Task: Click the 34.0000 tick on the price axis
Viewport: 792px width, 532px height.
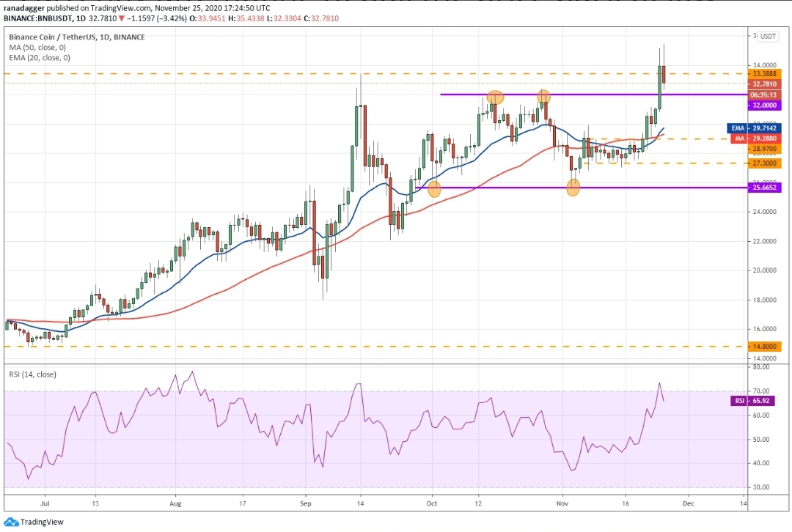Action: point(765,65)
